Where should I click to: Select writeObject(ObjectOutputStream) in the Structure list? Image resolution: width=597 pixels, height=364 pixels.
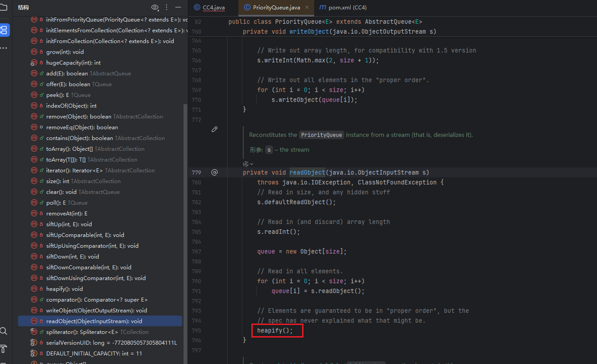[x=96, y=310]
